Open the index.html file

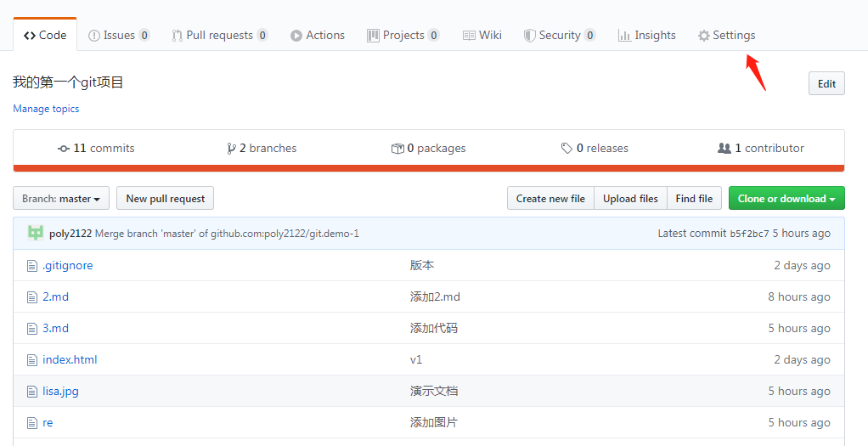click(70, 359)
